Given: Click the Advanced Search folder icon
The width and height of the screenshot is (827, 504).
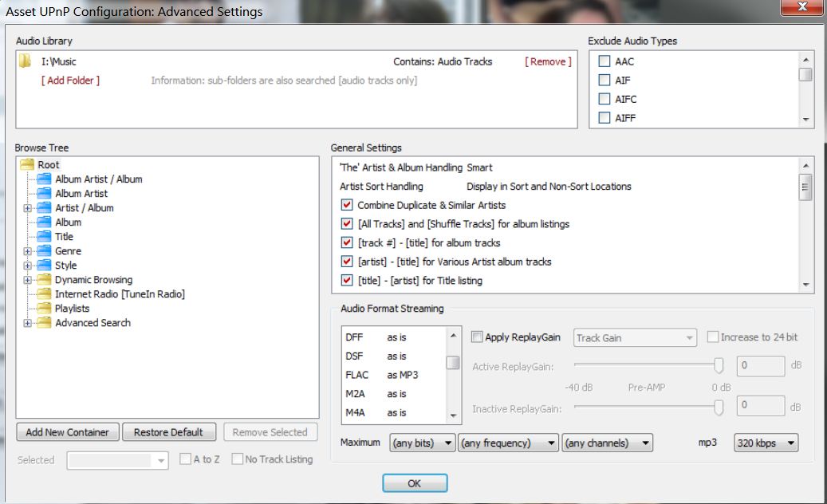Looking at the screenshot, I should tap(44, 323).
